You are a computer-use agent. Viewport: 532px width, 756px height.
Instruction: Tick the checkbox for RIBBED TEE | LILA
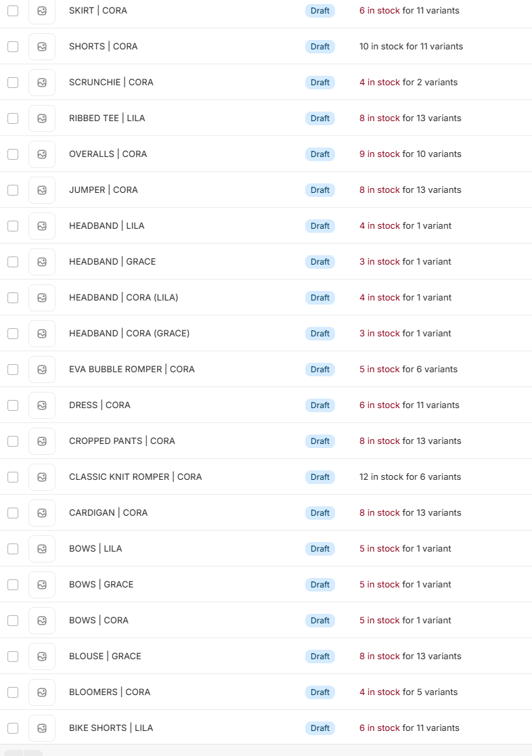click(13, 118)
